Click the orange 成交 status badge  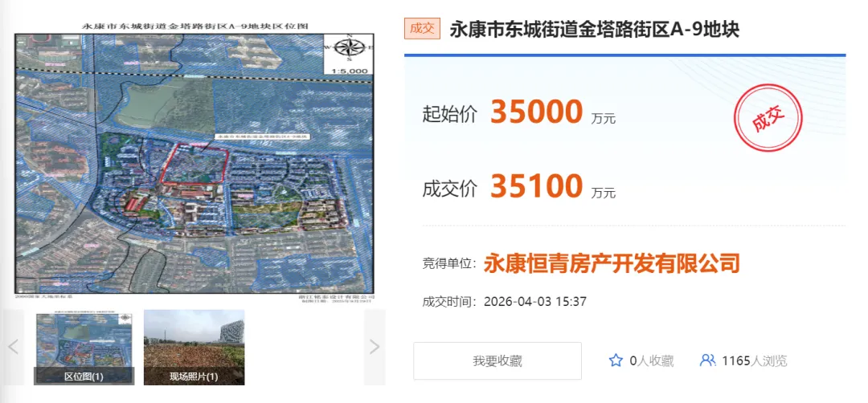(x=422, y=29)
